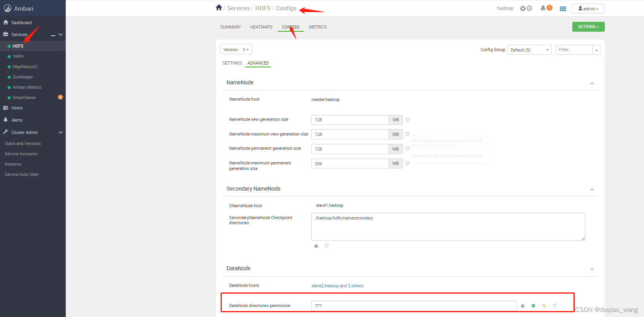Image resolution: width=644 pixels, height=317 pixels.
Task: Click DataNode directories permission field
Action: click(414, 306)
